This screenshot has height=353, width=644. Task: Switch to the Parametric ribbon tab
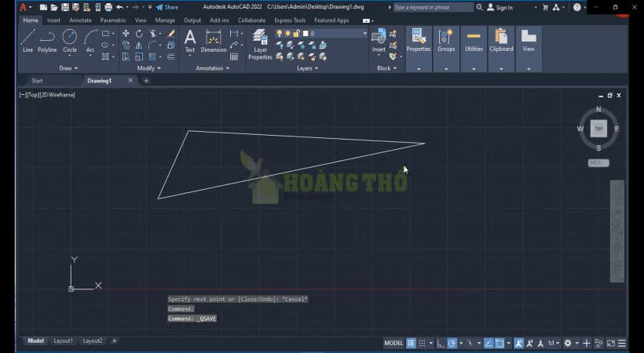tap(113, 20)
